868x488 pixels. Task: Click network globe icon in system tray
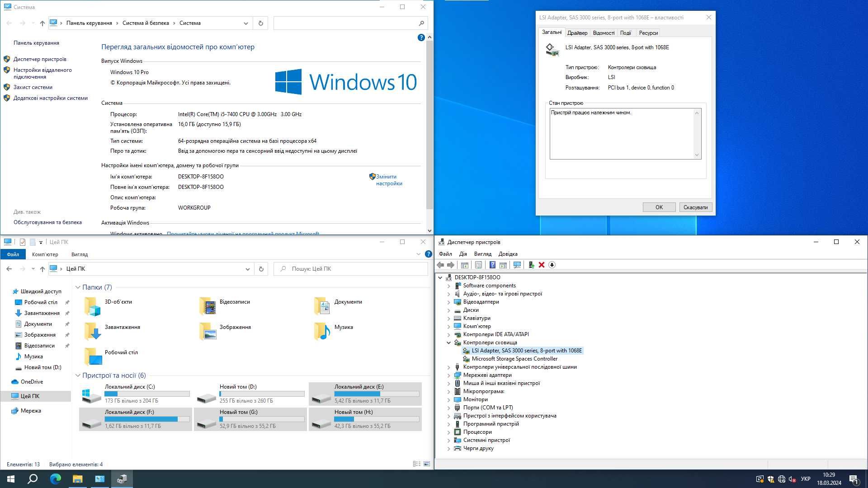[781, 479]
